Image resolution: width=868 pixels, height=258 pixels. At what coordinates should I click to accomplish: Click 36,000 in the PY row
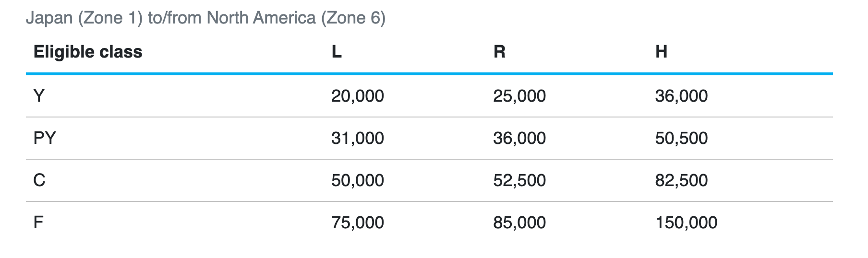519,138
